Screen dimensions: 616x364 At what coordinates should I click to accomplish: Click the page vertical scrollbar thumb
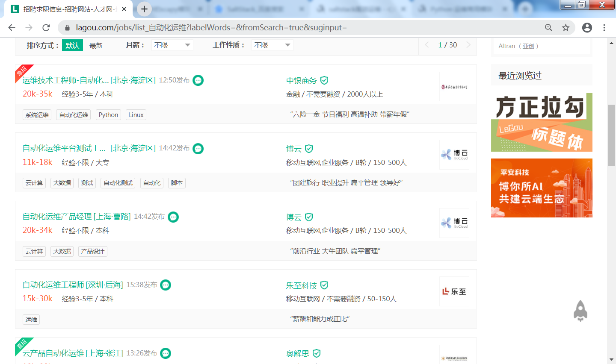(x=611, y=135)
